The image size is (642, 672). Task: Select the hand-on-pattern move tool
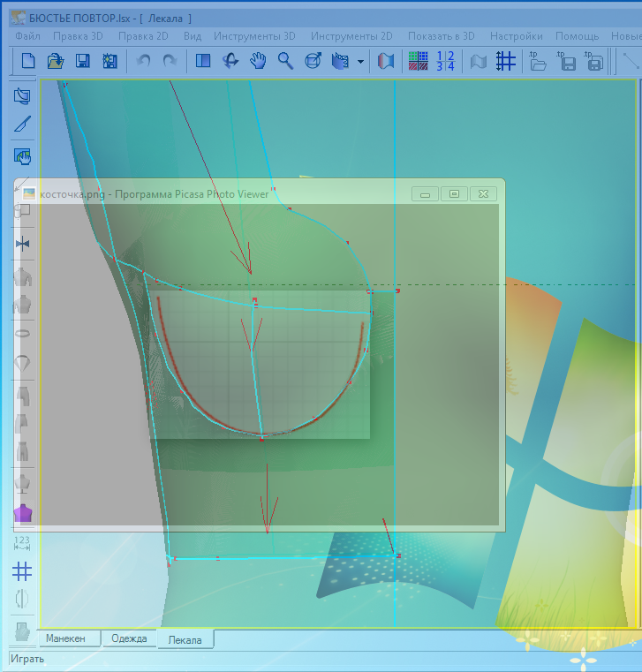[x=22, y=156]
